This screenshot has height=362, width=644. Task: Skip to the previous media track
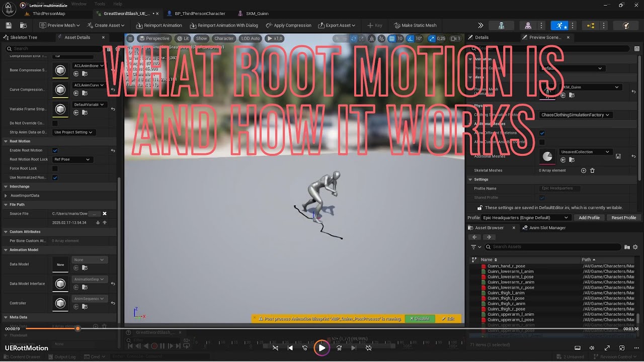tap(290, 348)
